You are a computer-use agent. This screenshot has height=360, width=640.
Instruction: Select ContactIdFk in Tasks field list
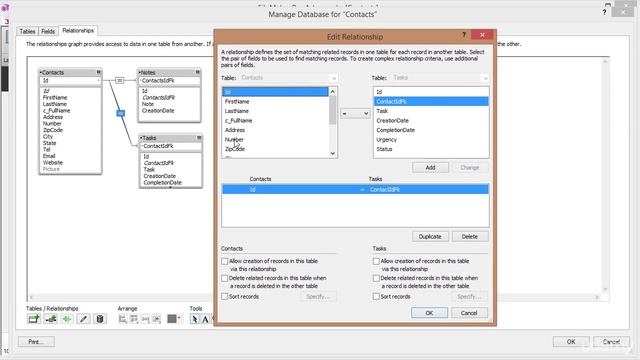pos(431,101)
